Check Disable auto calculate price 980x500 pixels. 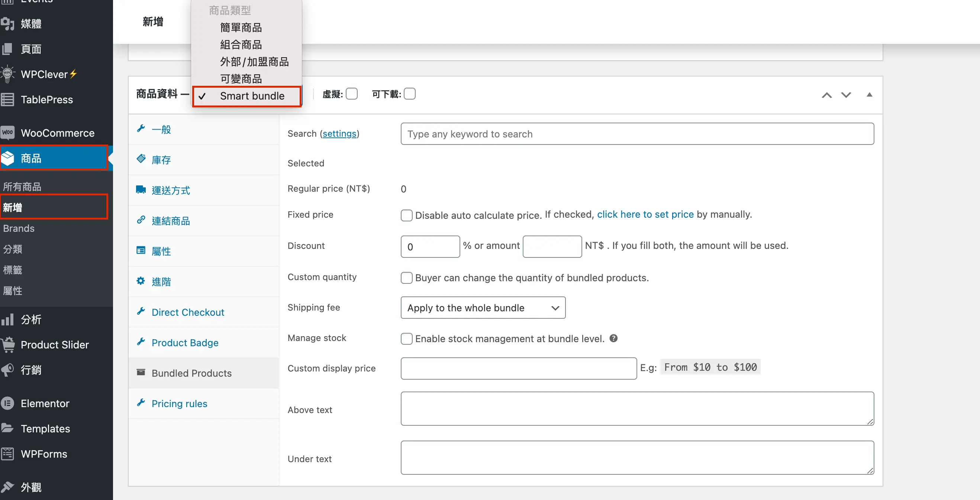(407, 215)
